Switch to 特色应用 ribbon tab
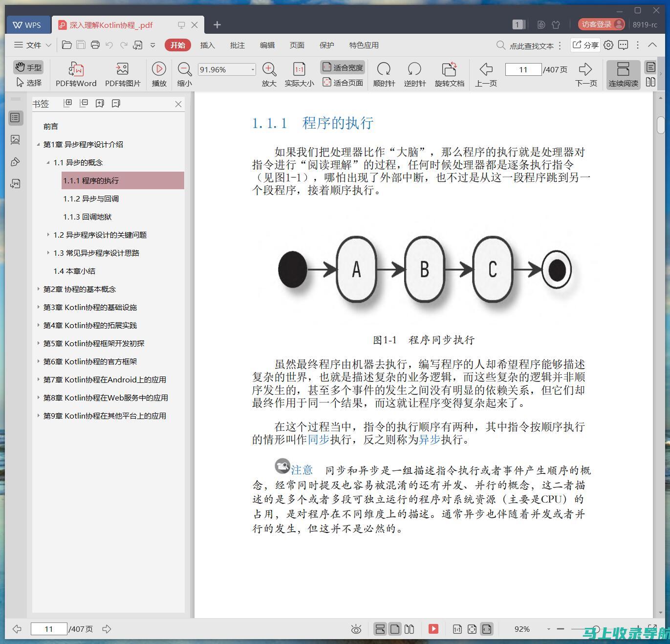This screenshot has width=670, height=644. pos(364,45)
